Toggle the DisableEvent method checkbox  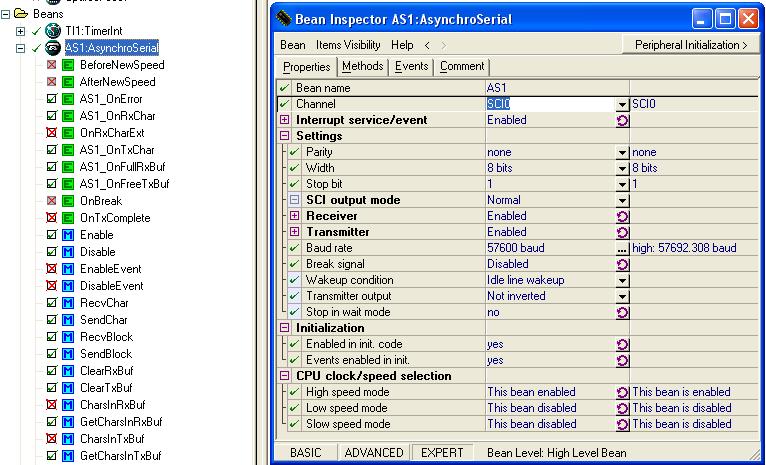51,286
